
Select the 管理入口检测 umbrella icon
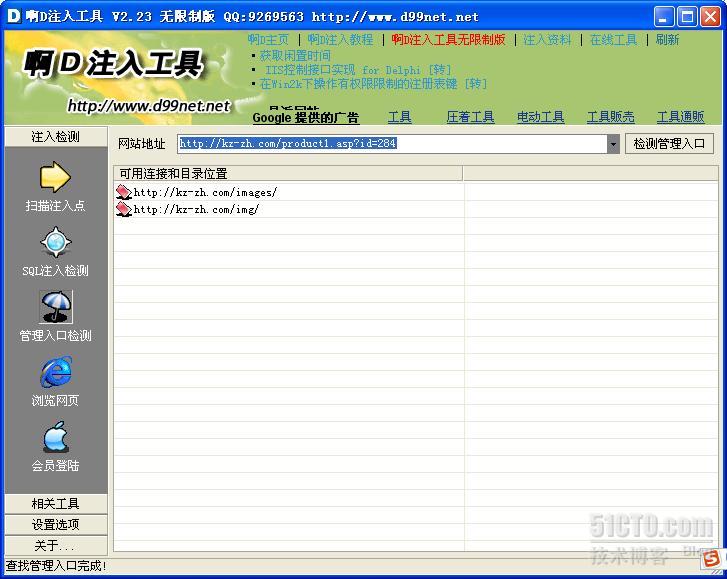tap(56, 306)
